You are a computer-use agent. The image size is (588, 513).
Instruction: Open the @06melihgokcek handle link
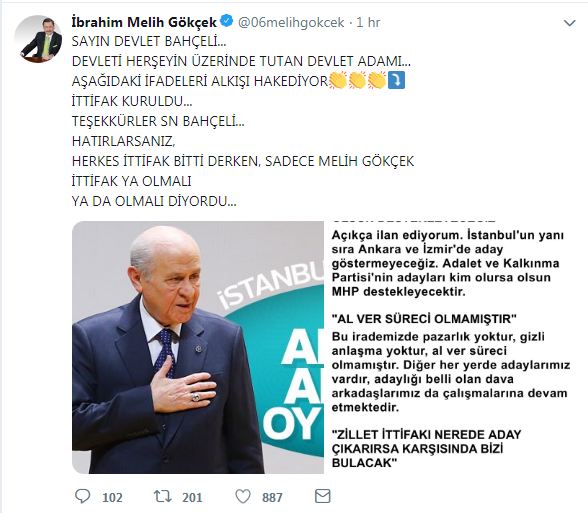291,22
